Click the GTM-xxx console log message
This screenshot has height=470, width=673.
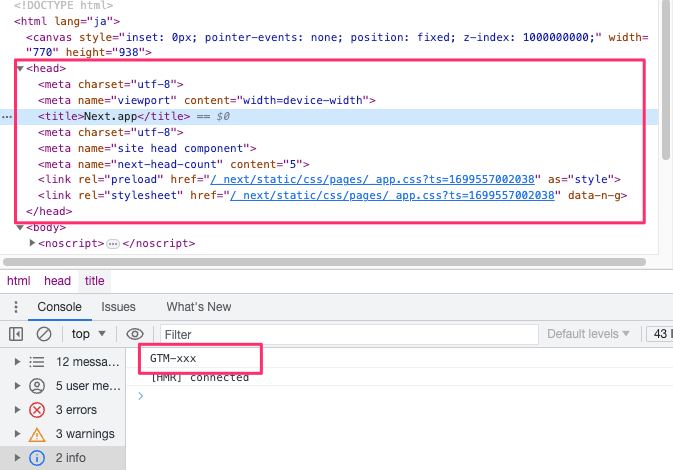pos(173,358)
